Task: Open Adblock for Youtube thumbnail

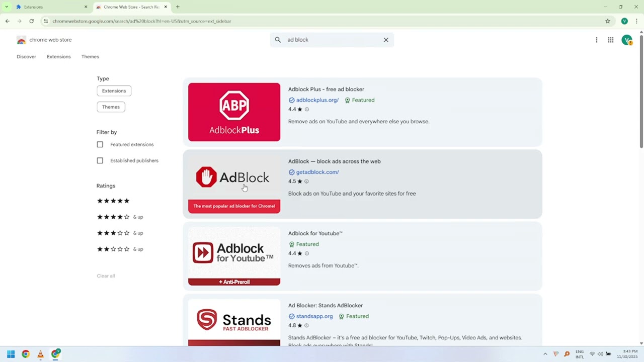Action: coord(234,256)
